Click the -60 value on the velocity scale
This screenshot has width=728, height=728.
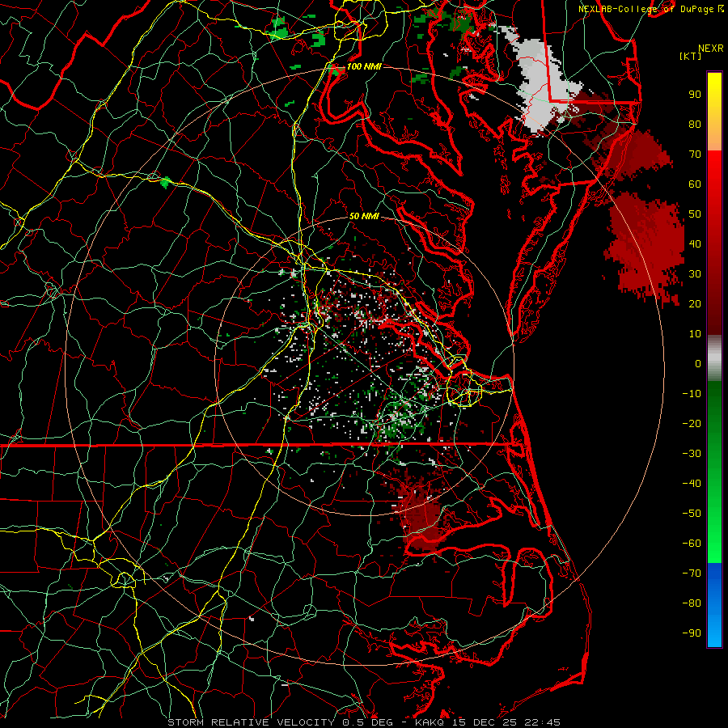692,544
